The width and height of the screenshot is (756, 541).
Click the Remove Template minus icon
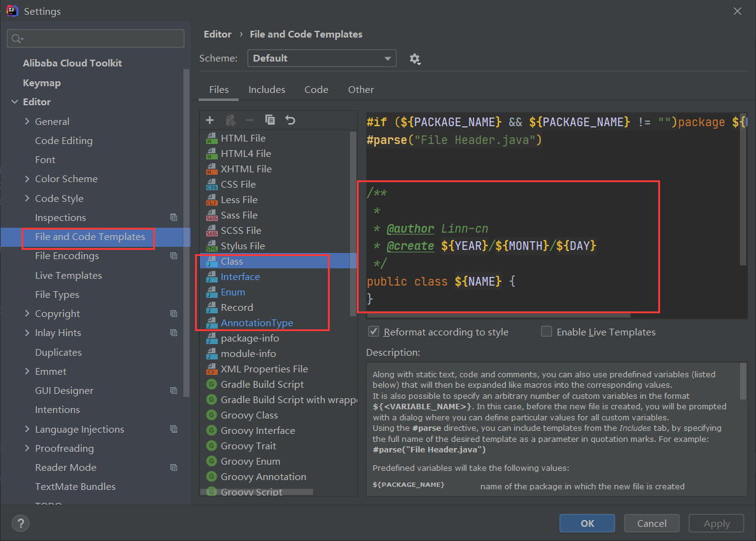[250, 120]
